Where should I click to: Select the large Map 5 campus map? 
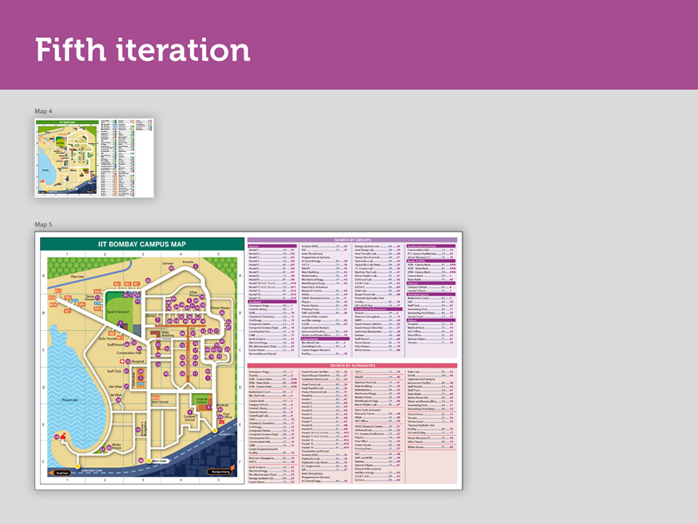coord(248,361)
